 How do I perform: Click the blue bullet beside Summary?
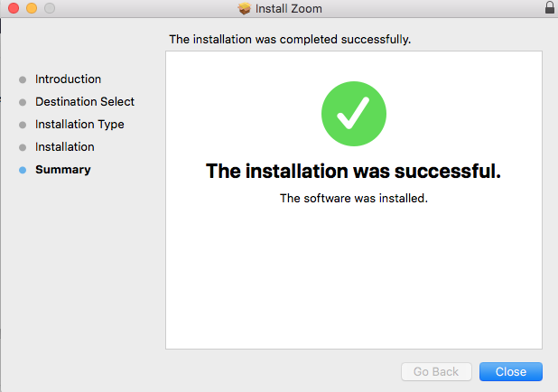(x=23, y=170)
